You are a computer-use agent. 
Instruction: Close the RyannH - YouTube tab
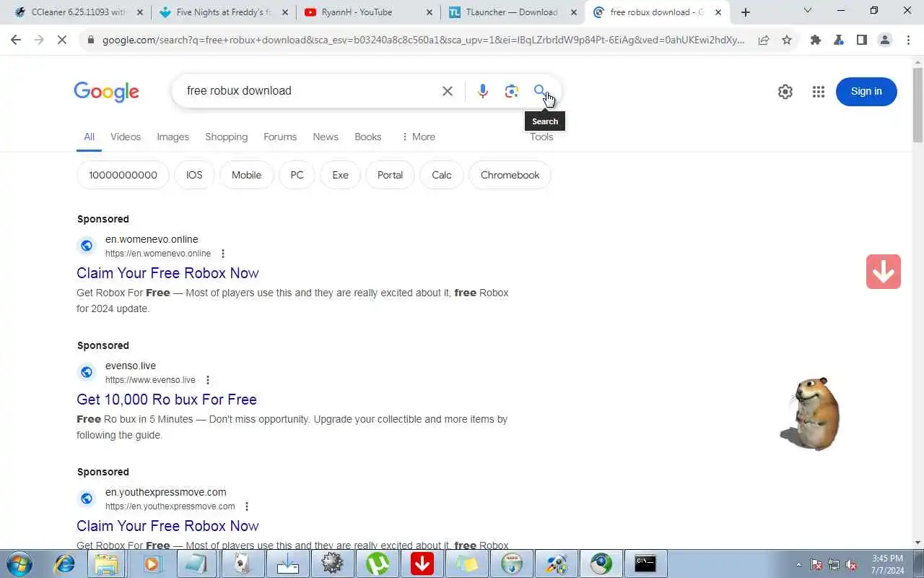tap(429, 12)
